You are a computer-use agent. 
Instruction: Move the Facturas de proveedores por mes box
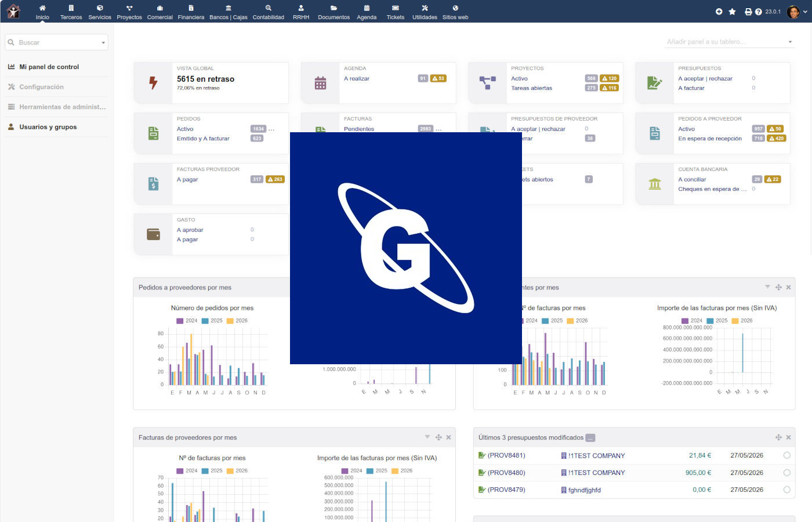(x=438, y=437)
